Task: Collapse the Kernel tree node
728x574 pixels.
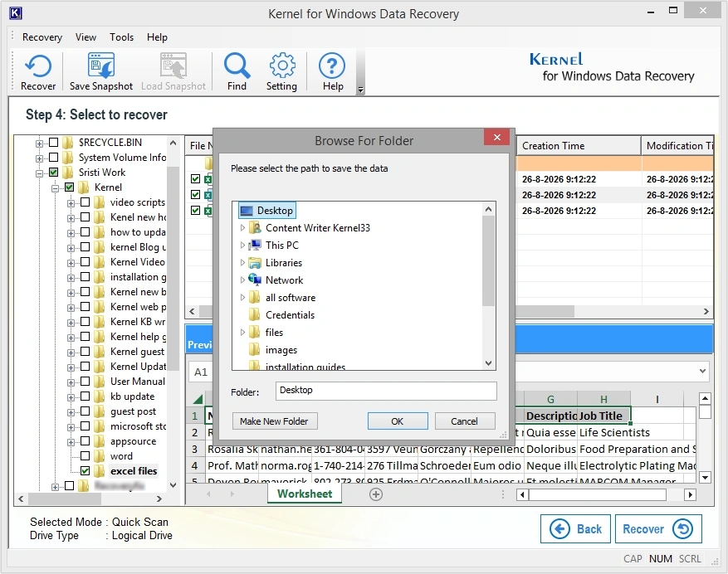Action: (56, 188)
